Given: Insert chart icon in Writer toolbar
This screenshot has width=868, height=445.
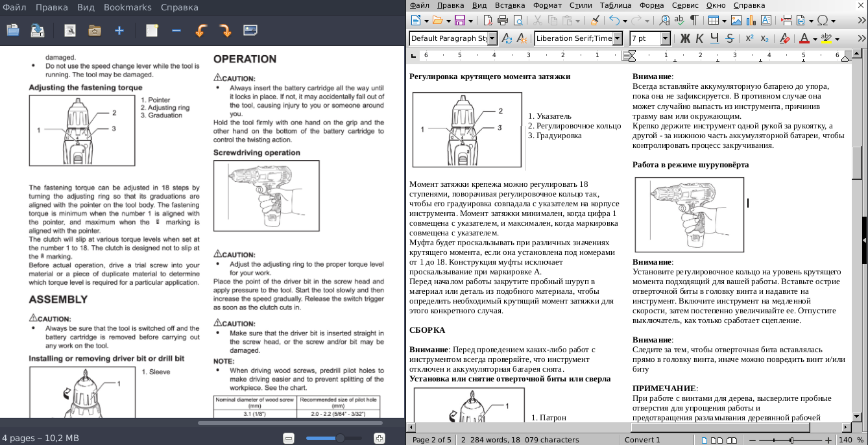Looking at the screenshot, I should (751, 21).
